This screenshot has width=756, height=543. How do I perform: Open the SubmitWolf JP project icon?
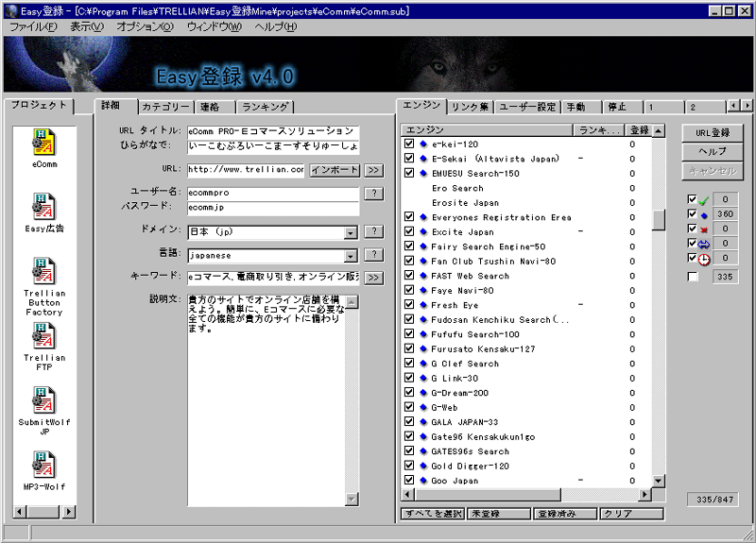(44, 400)
